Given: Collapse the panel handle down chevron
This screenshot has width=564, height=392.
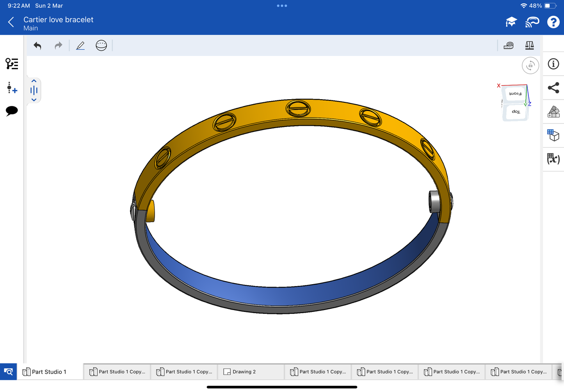Looking at the screenshot, I should click(x=34, y=100).
